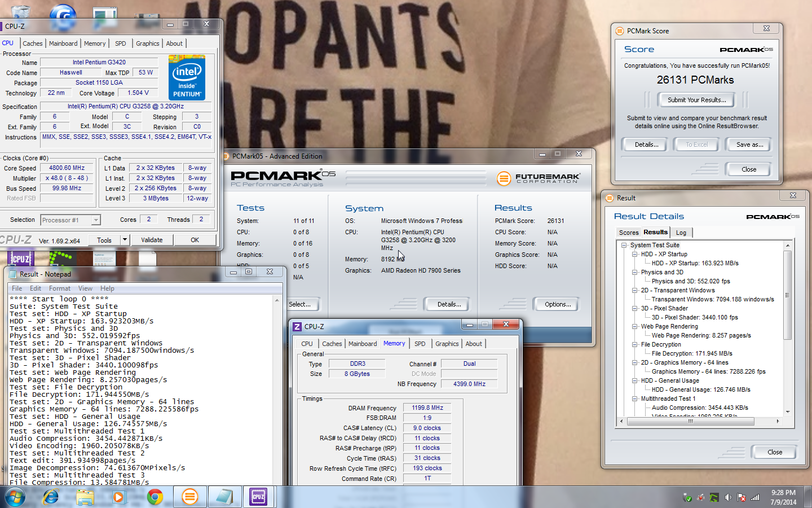Launch Google Chrome from taskbar
The height and width of the screenshot is (508, 812).
(155, 497)
